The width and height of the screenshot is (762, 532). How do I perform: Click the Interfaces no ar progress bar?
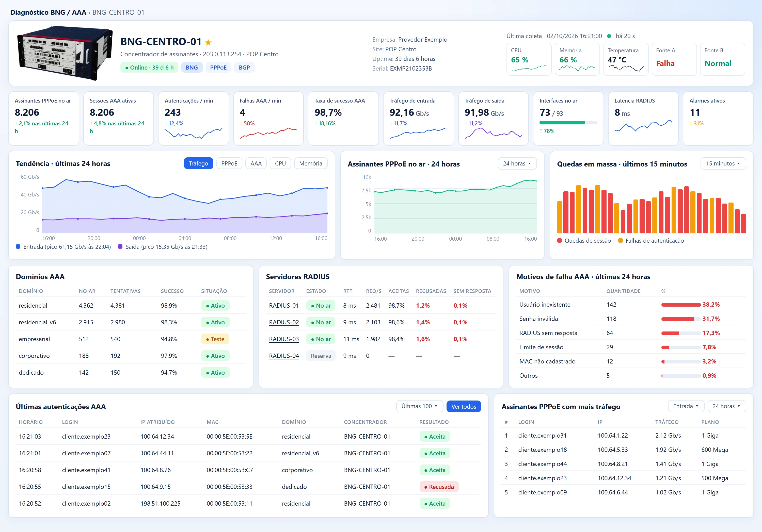568,123
